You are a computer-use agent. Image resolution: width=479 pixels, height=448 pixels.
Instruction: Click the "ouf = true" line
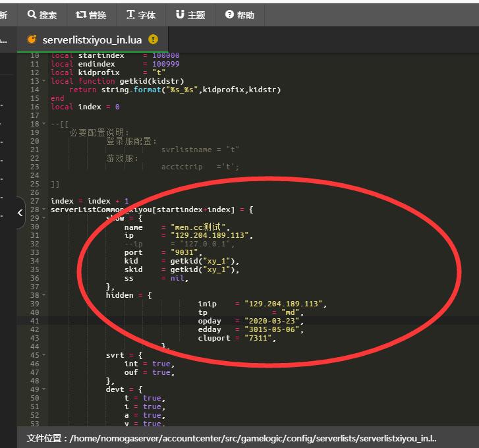pos(149,372)
